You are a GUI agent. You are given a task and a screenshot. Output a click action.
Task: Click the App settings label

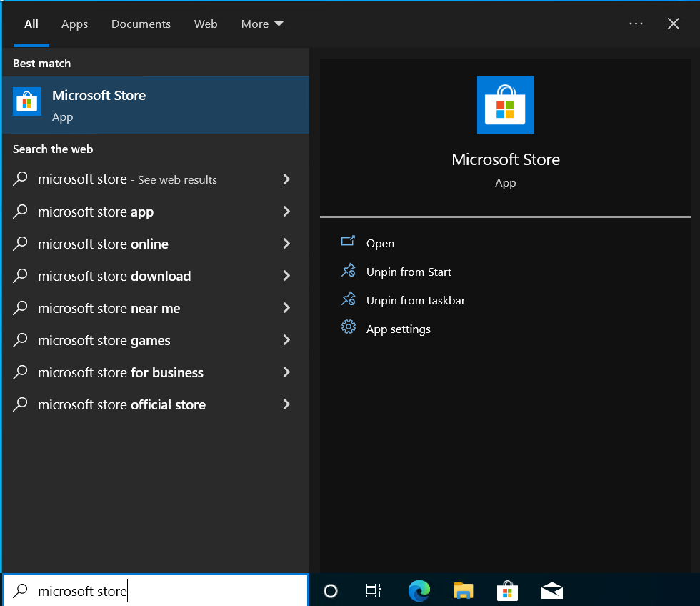tap(399, 329)
